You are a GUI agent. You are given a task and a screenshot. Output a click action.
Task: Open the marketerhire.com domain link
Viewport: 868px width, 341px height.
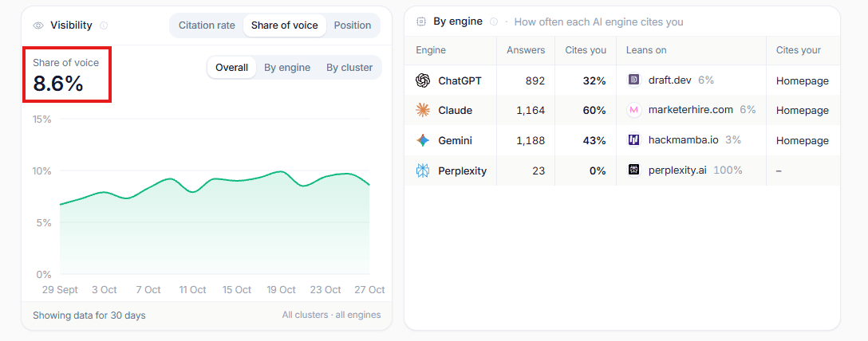point(690,110)
